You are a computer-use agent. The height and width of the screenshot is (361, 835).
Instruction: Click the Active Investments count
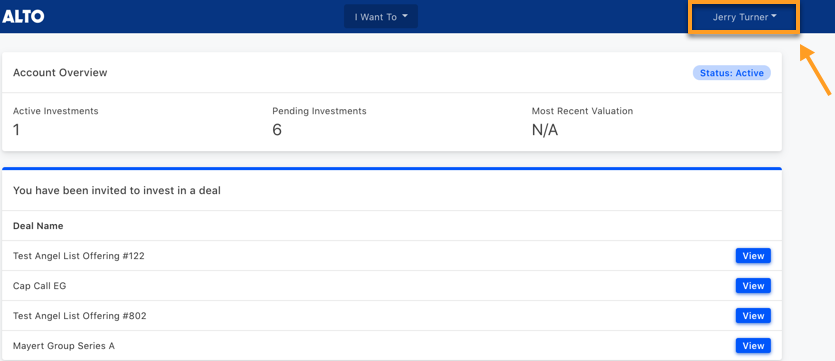[x=17, y=129]
